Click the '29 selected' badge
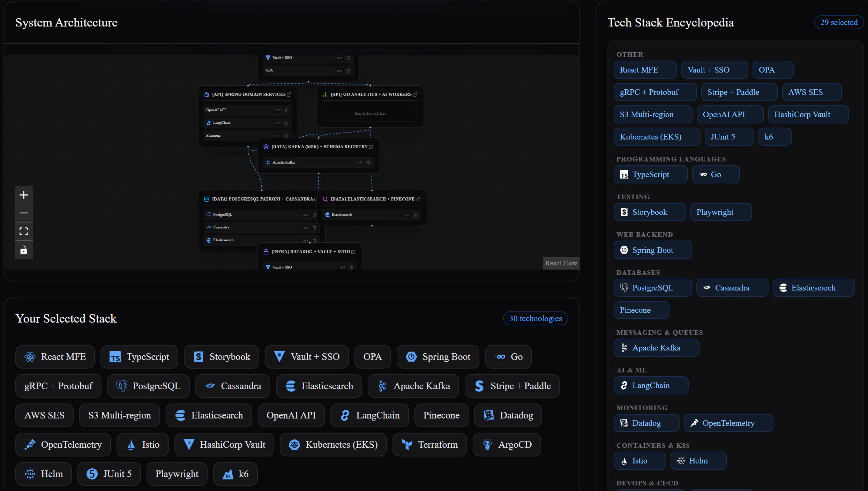868x491 pixels. [x=839, y=22]
